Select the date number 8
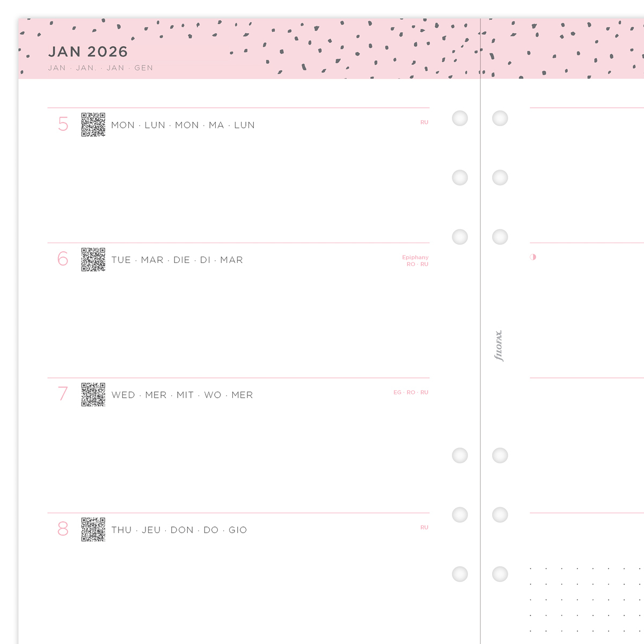 [x=63, y=530]
